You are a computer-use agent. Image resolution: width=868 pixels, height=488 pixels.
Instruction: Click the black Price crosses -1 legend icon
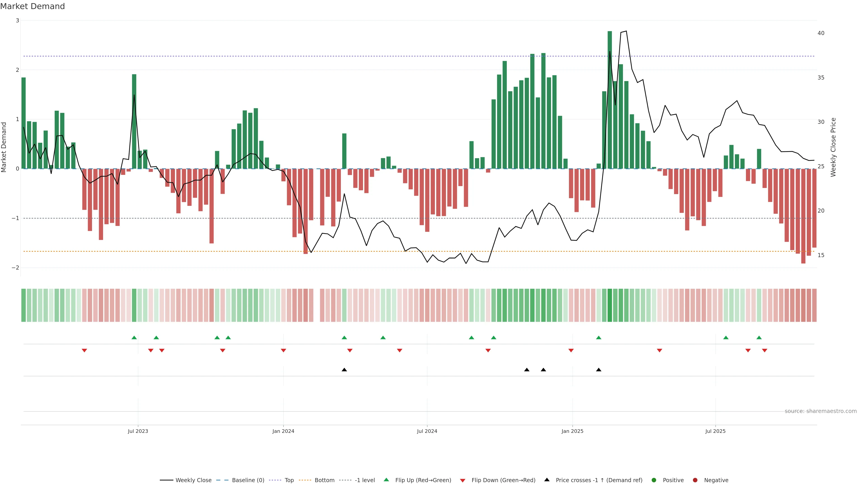(547, 480)
